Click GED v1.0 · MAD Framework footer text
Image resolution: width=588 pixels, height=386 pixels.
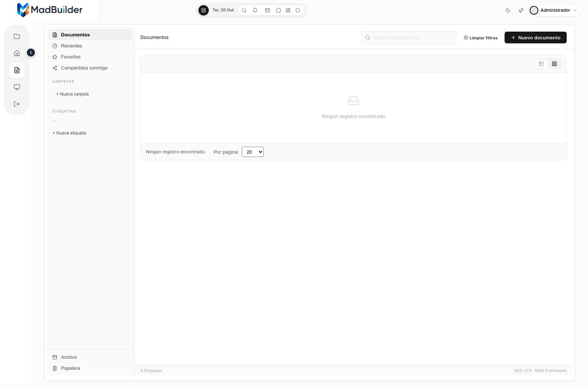(x=540, y=371)
